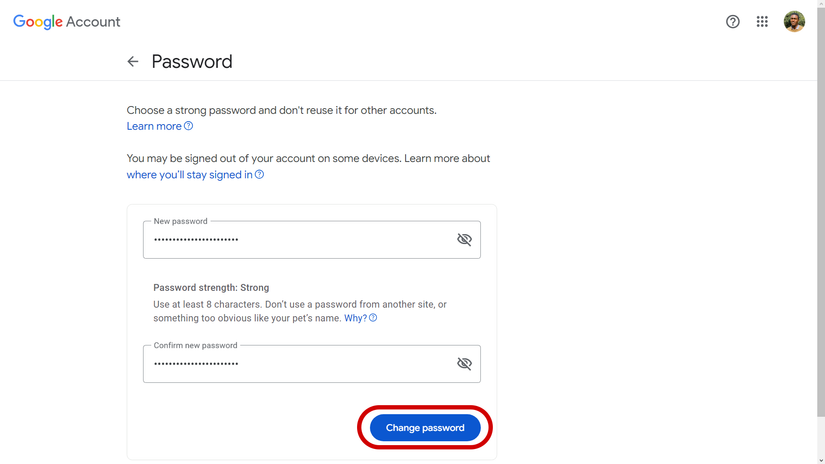Image resolution: width=825 pixels, height=464 pixels.
Task: Click the Why? link
Action: point(355,318)
